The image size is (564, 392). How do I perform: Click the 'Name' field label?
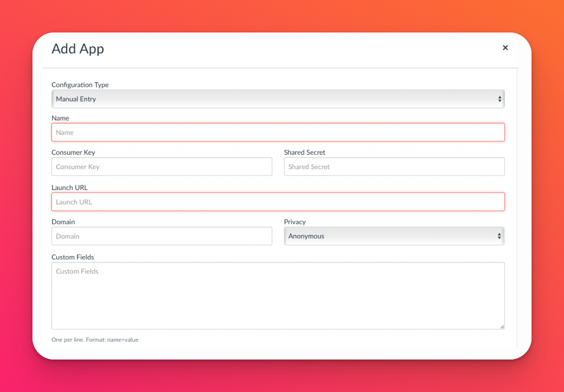[x=60, y=118]
